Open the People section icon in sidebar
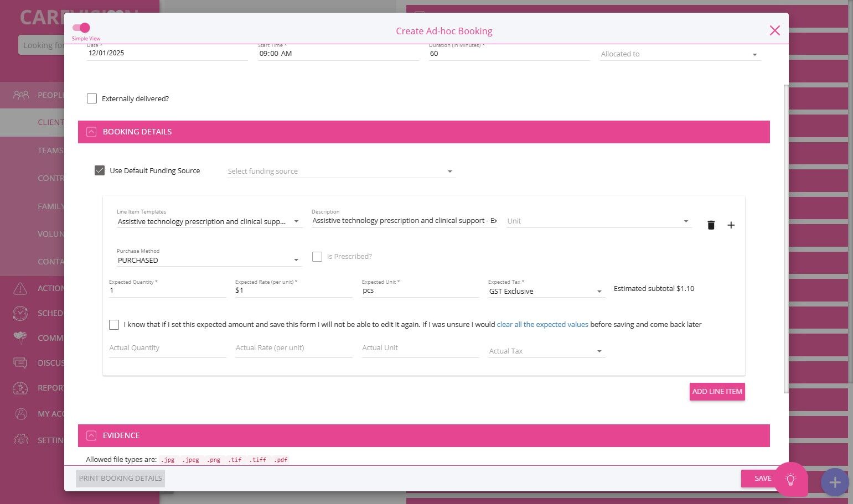This screenshot has width=853, height=504. (x=21, y=95)
